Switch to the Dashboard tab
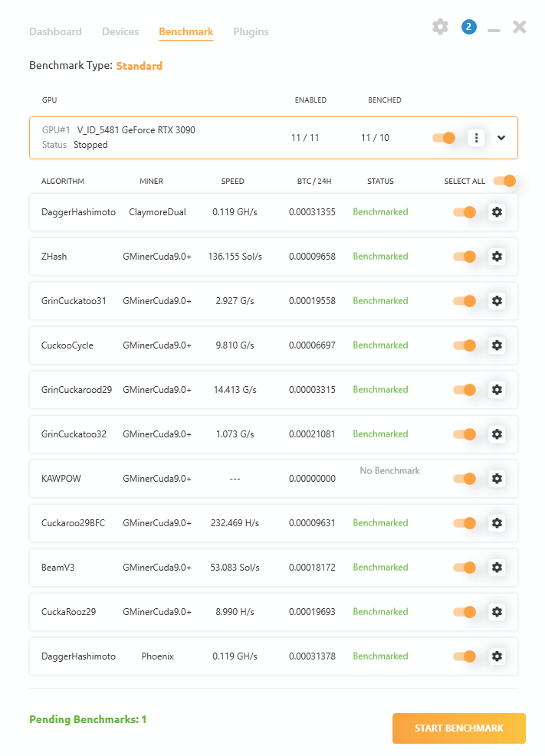545x756 pixels. click(x=55, y=32)
